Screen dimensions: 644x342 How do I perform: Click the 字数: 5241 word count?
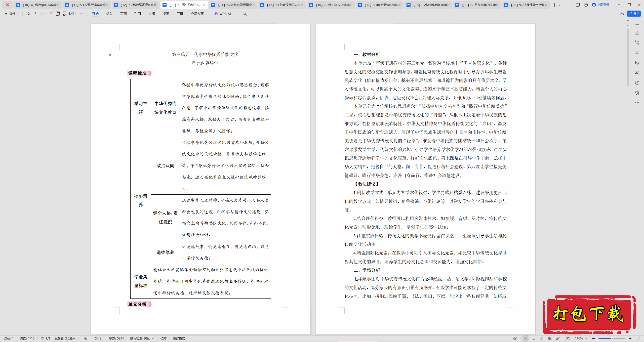(116, 338)
